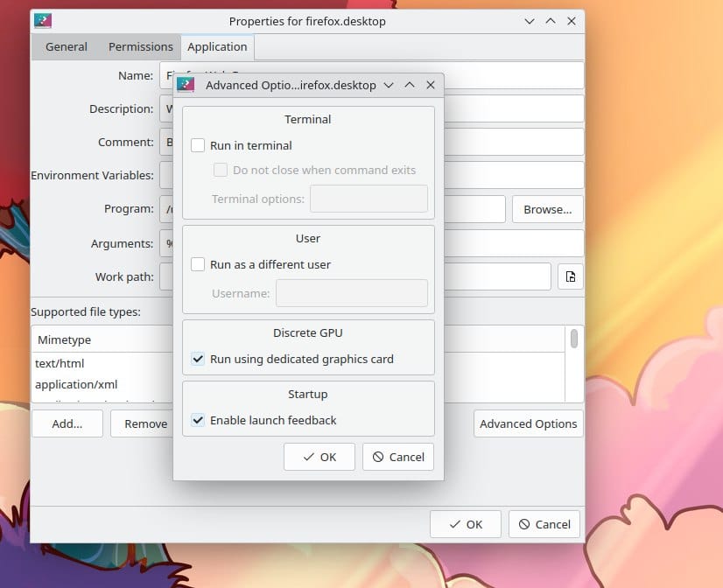The width and height of the screenshot is (723, 588).
Task: Close the Properties for firefox.desktop window
Action: 572,21
